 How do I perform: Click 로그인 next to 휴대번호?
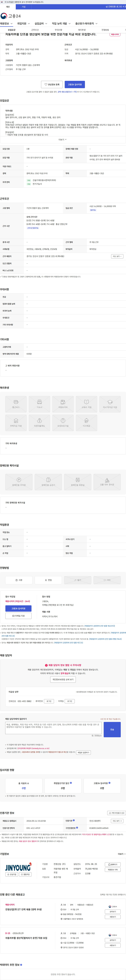[49, 701]
